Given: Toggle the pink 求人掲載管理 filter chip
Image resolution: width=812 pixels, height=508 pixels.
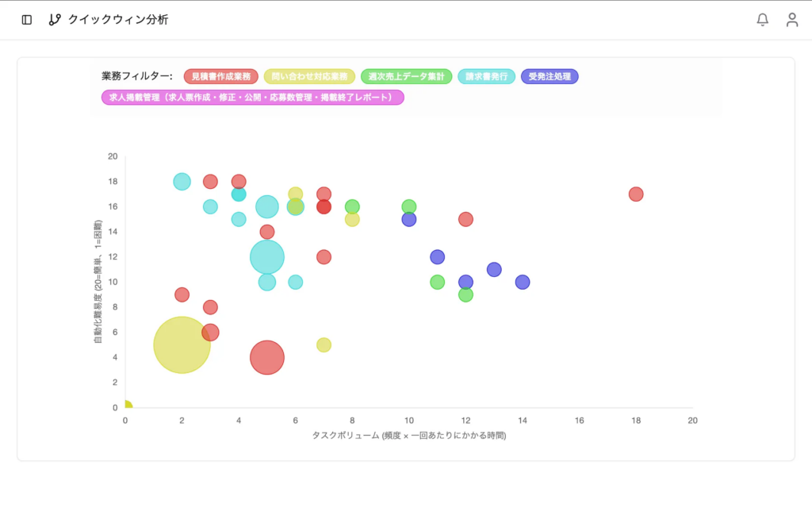Looking at the screenshot, I should click(x=252, y=98).
